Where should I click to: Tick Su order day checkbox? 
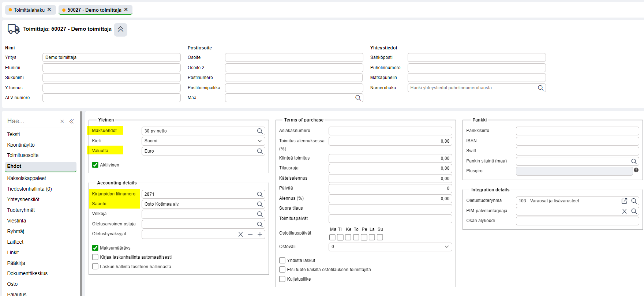coord(380,237)
